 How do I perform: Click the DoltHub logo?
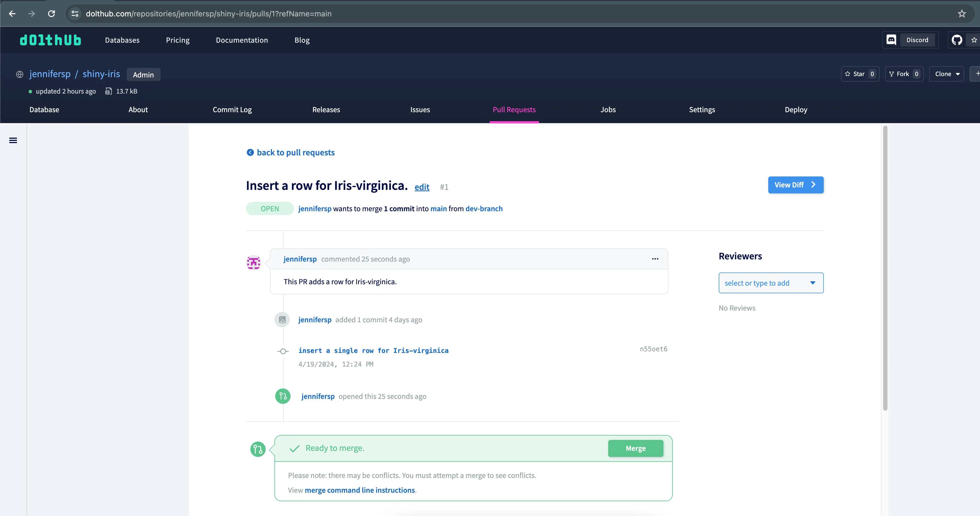50,40
